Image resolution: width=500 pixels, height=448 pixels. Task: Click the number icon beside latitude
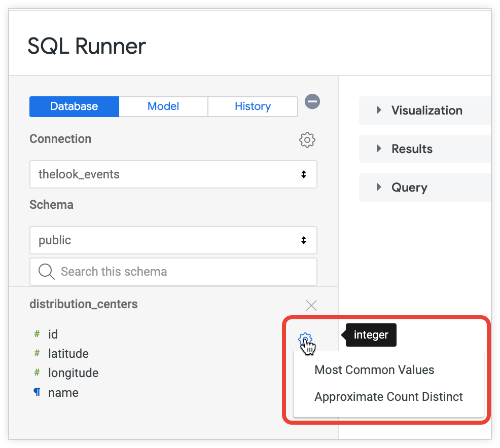pos(37,354)
